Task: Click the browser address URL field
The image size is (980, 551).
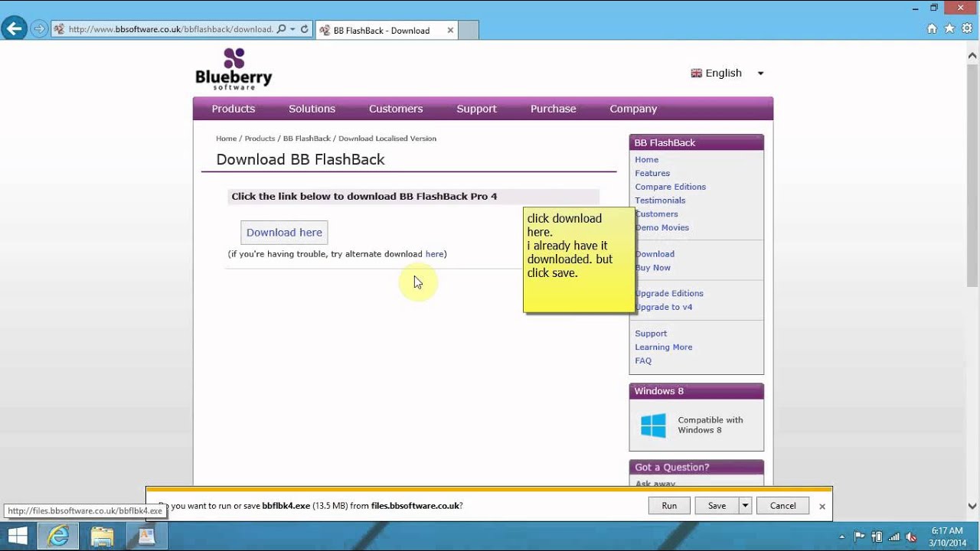Action: pyautogui.click(x=170, y=29)
